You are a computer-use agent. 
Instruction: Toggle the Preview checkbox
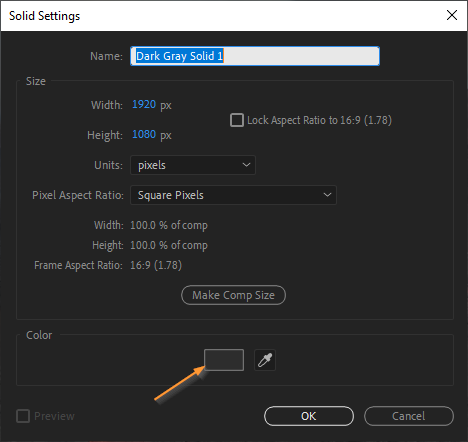pos(23,416)
